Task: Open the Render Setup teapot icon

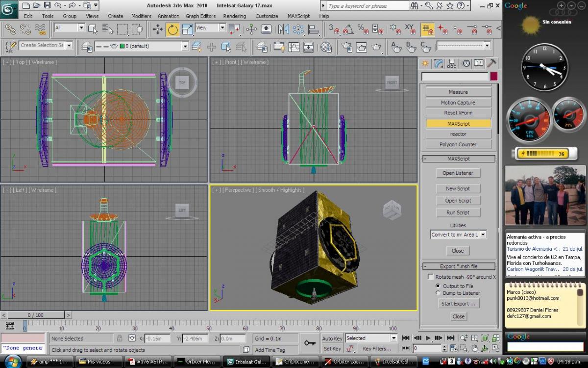Action: click(347, 47)
